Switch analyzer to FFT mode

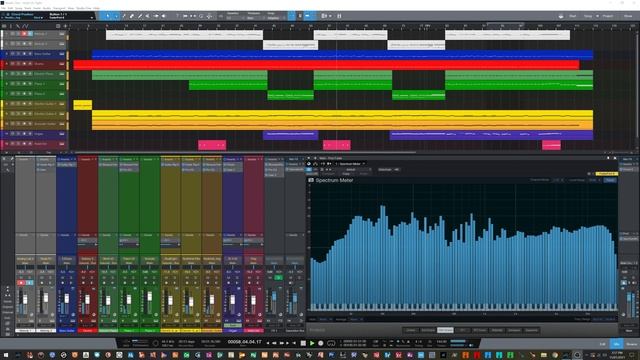tap(462, 330)
